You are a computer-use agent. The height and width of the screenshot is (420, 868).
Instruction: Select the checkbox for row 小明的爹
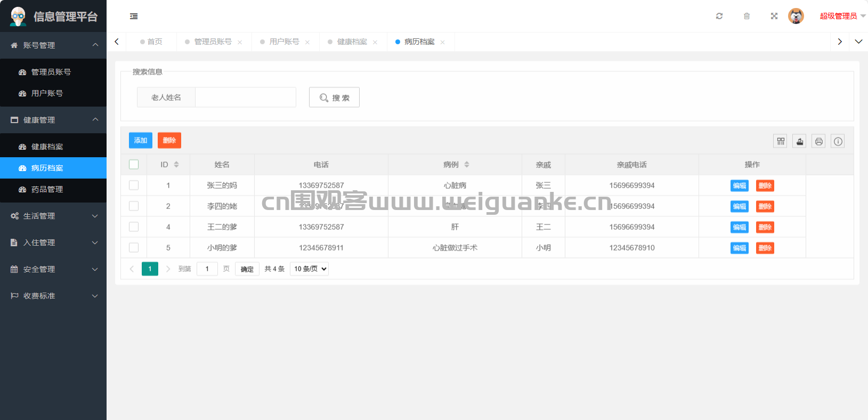pos(134,248)
